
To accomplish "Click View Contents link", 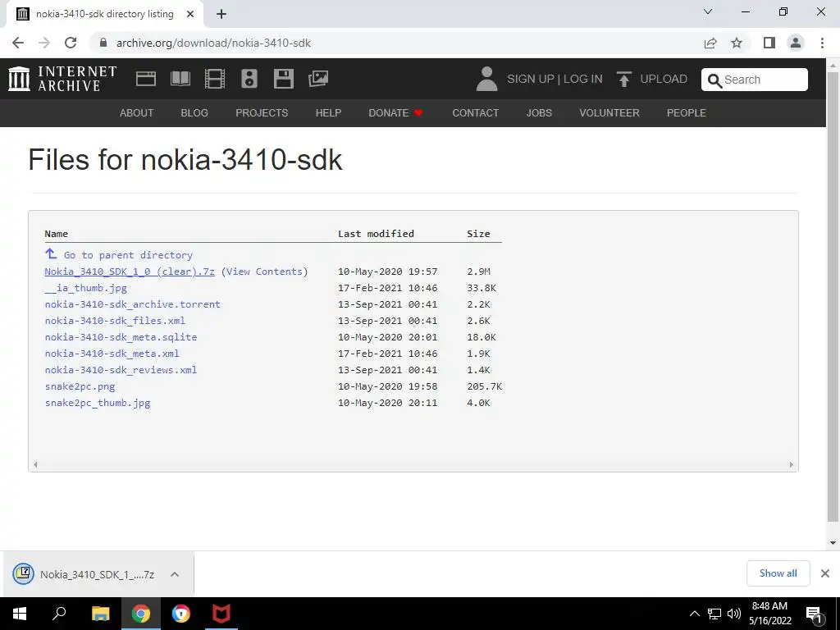I will [x=264, y=272].
